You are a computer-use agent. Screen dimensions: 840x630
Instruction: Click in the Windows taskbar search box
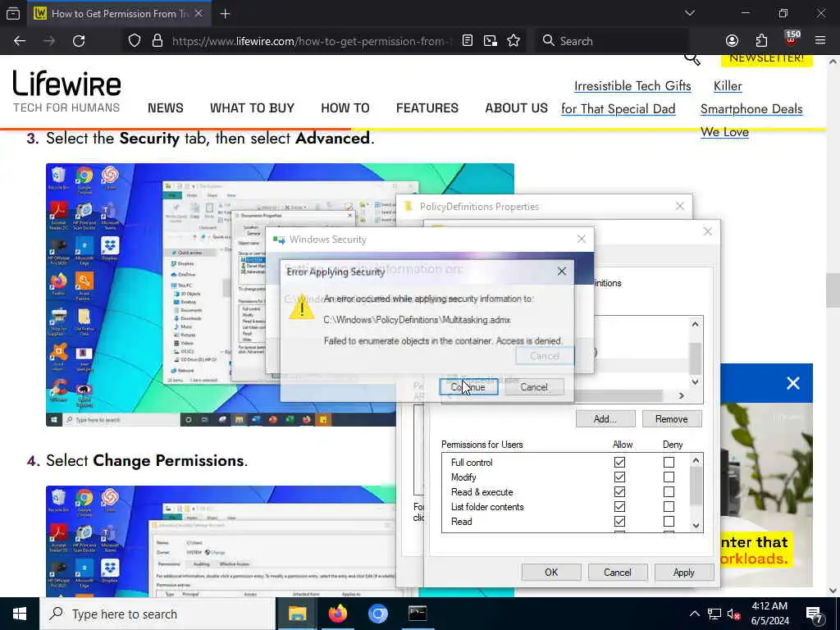157,614
